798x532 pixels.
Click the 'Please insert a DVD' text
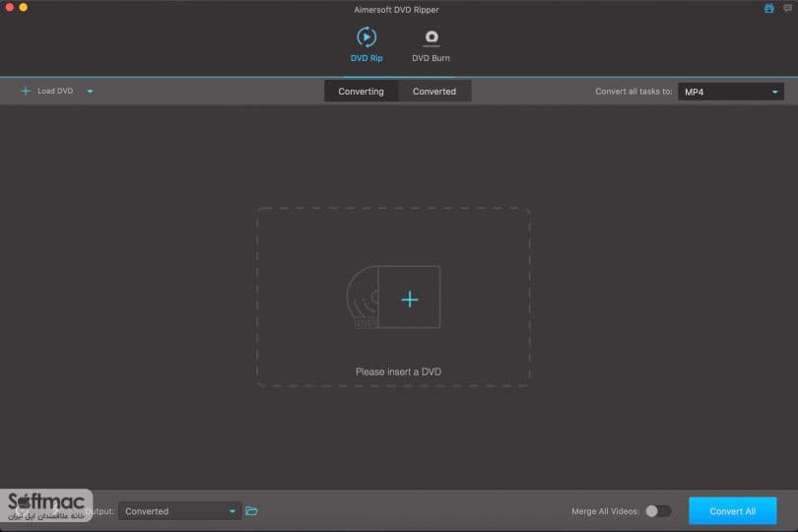click(398, 371)
